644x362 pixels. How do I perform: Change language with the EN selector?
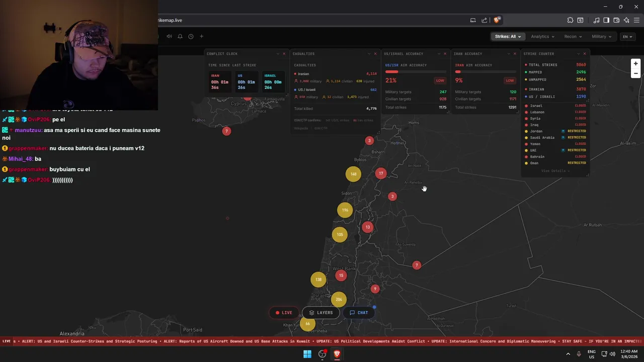tap(627, 36)
